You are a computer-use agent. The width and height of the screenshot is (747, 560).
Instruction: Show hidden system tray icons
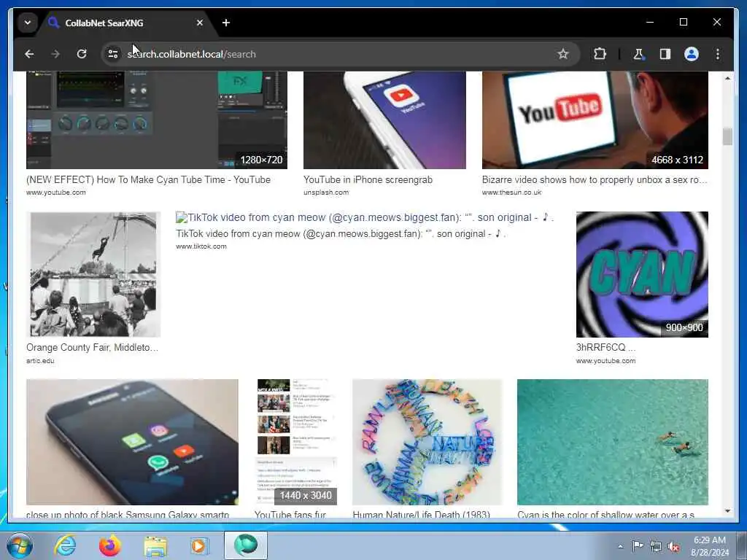620,546
